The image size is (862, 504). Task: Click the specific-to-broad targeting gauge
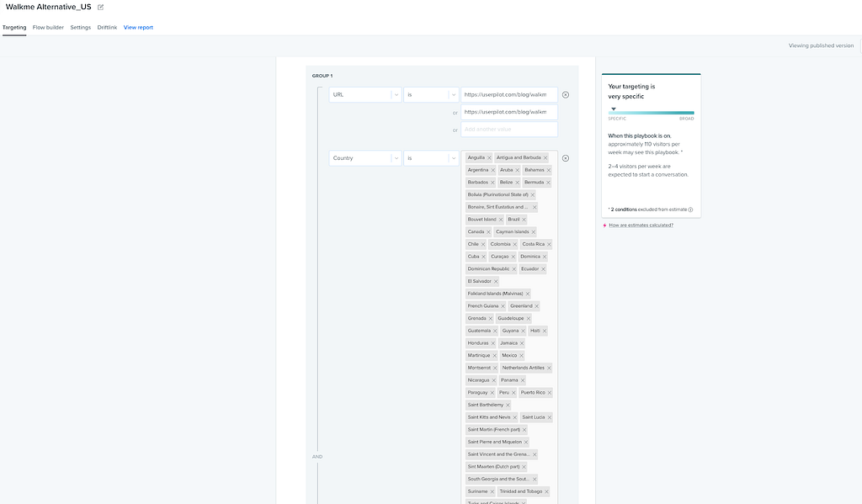(x=651, y=113)
